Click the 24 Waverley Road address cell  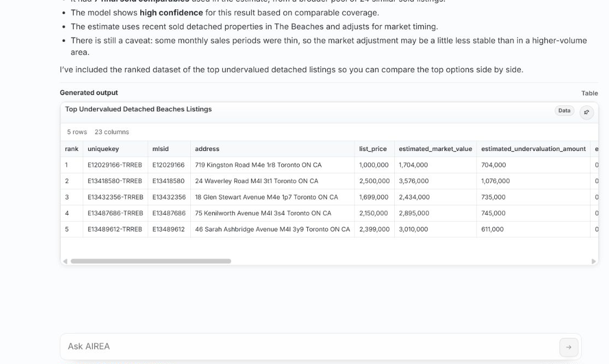272,181
